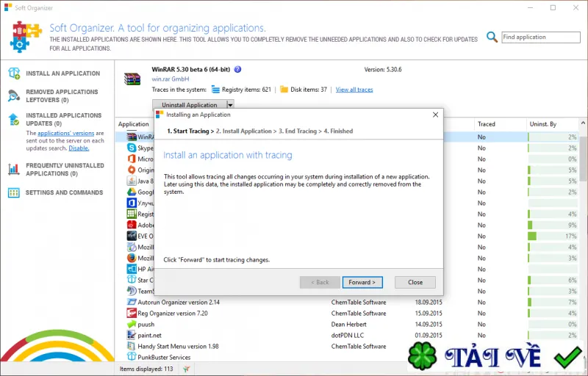588x376 pixels.
Task: Select Handy Start Menu version 1.98 row
Action: [x=262, y=346]
